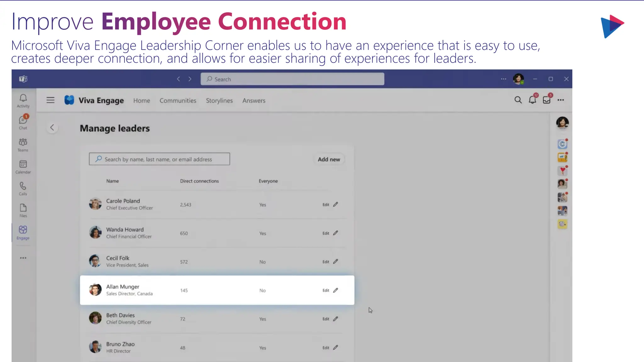Click the Teams top Search box
This screenshot has width=644, height=362.
(x=292, y=79)
